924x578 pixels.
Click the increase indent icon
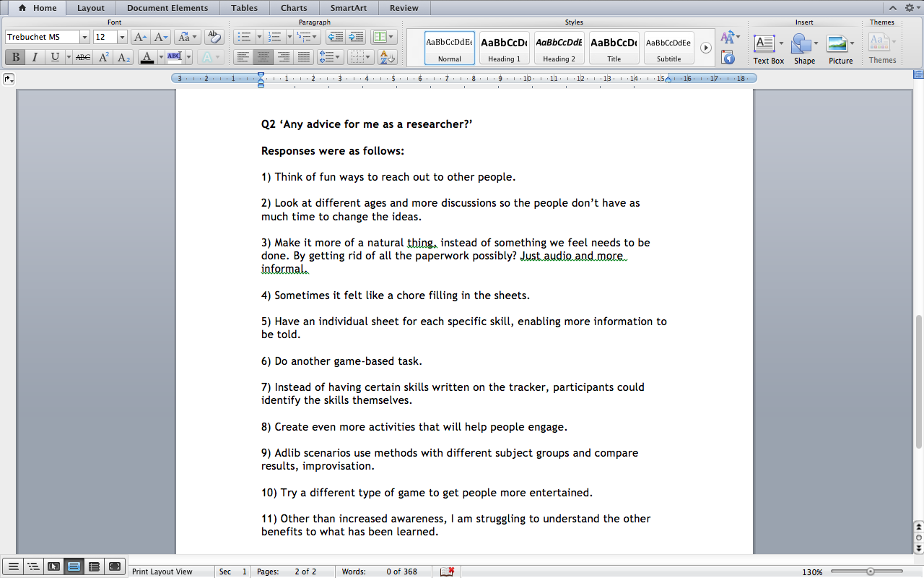click(356, 37)
